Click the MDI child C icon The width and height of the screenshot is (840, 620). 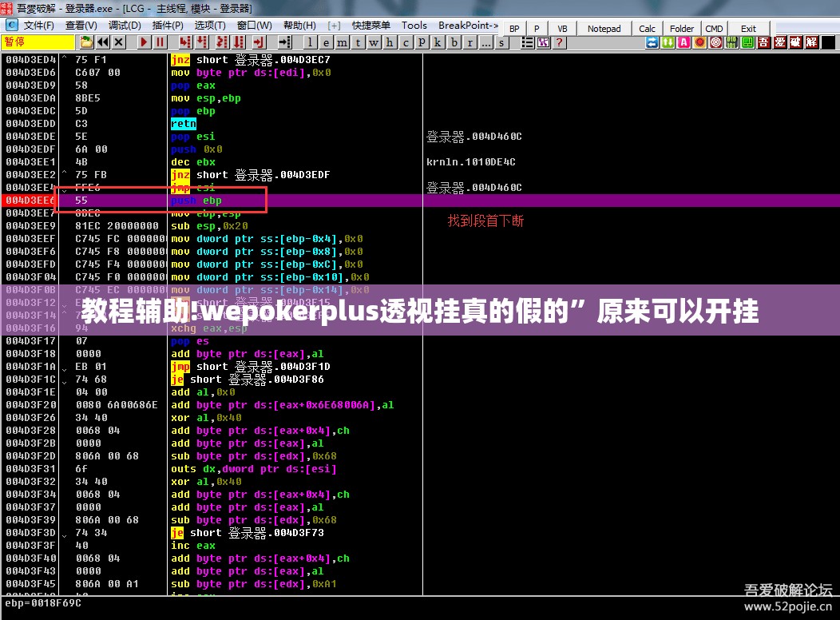tap(12, 26)
